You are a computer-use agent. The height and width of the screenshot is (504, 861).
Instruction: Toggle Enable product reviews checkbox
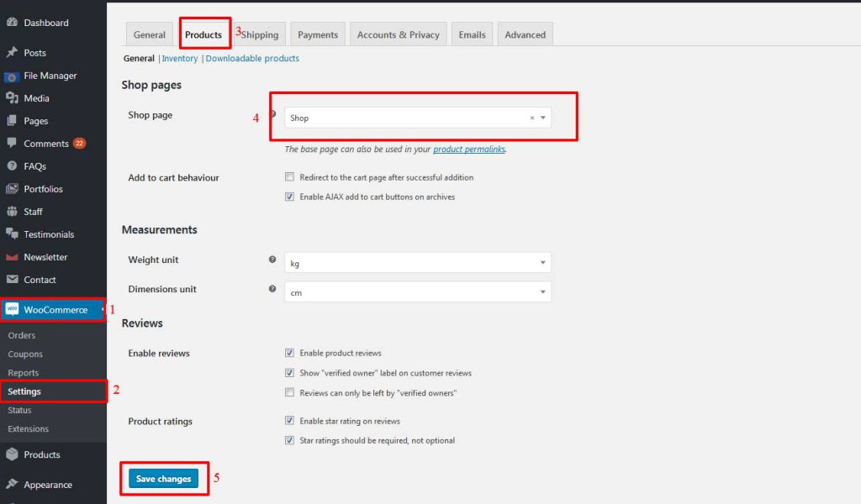tap(289, 353)
